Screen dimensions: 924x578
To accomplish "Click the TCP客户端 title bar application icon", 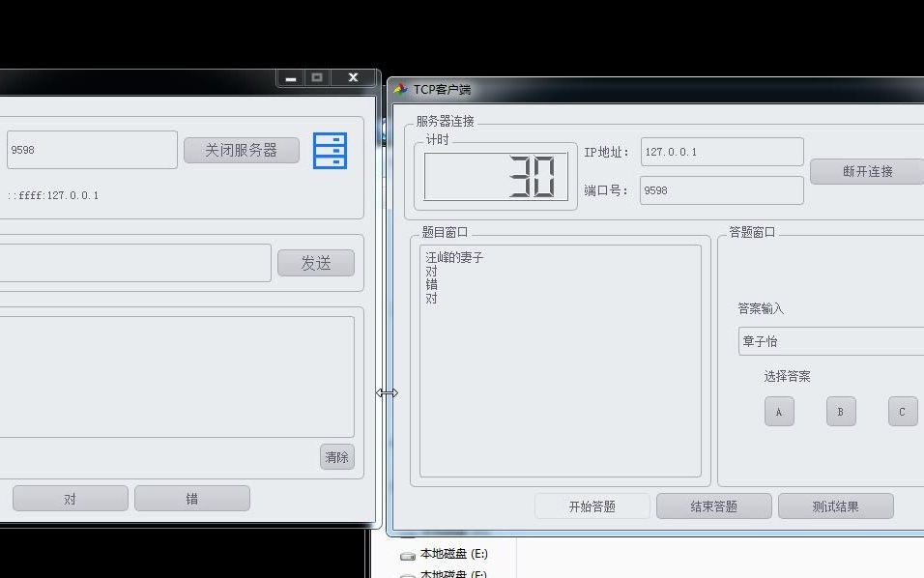I will tap(398, 87).
